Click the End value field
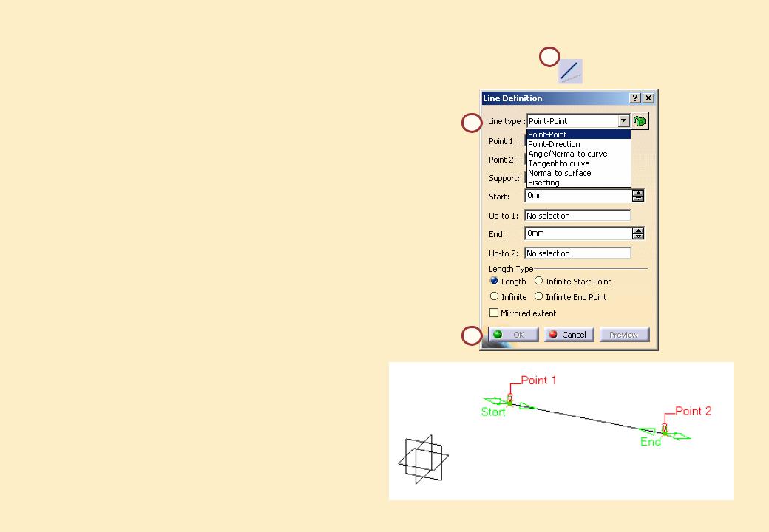Image resolution: width=769 pixels, height=532 pixels. [578, 233]
